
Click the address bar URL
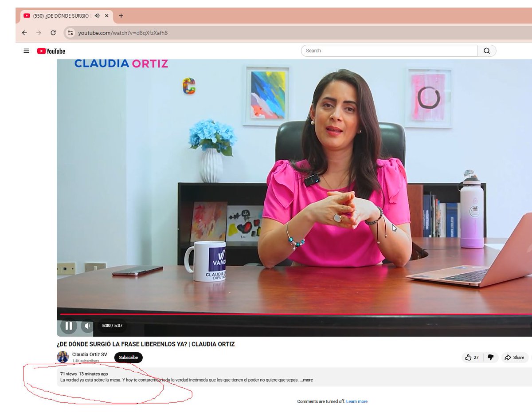(x=123, y=33)
